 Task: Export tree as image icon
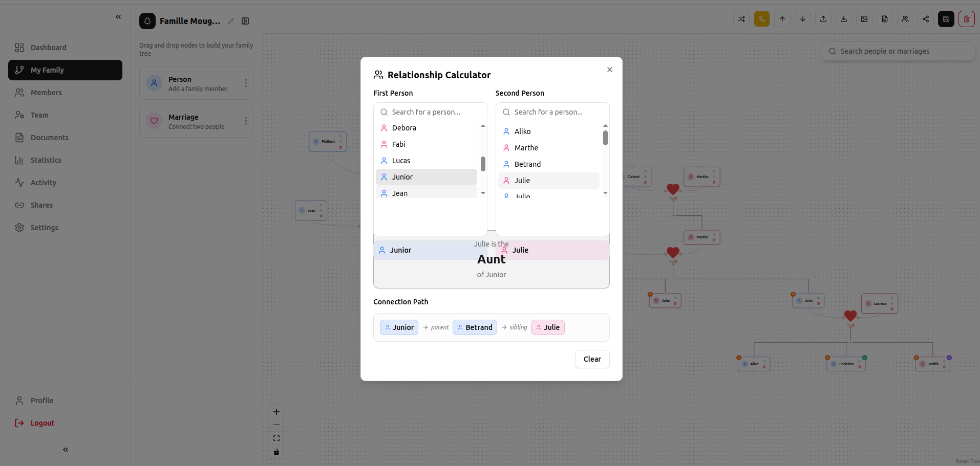(x=864, y=19)
